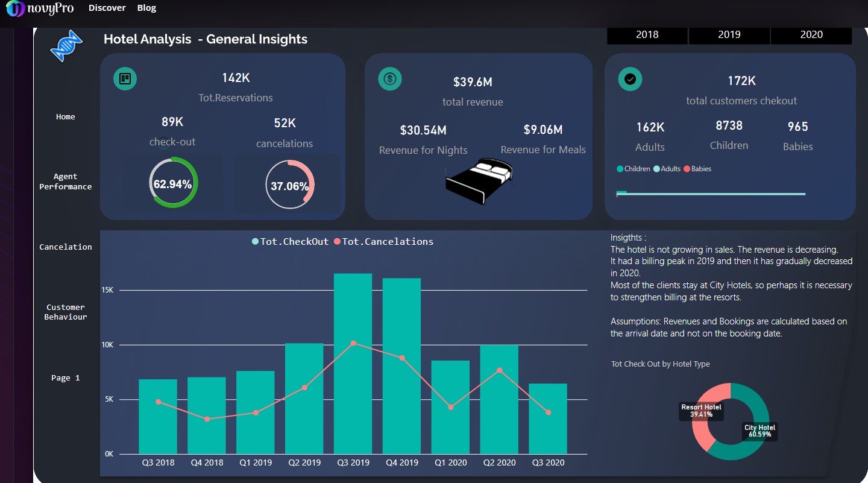Filter dashboard by year 2018
This screenshot has width=868, height=483.
[x=647, y=35]
